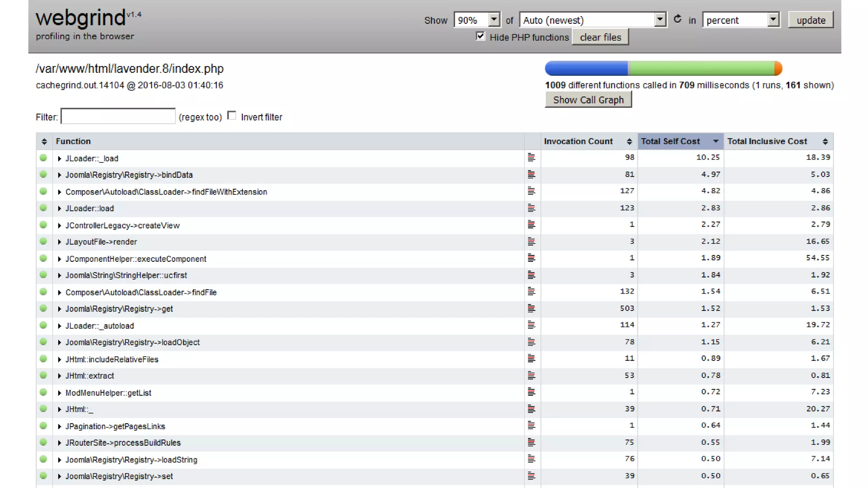The height and width of the screenshot is (488, 868).
Task: Click Show Call Graph button
Action: (x=588, y=100)
